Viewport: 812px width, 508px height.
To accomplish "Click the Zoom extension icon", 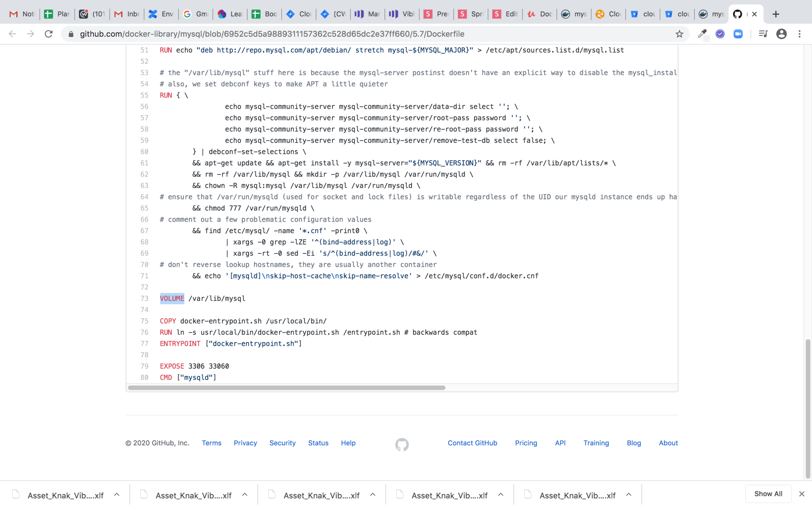I will tap(738, 34).
